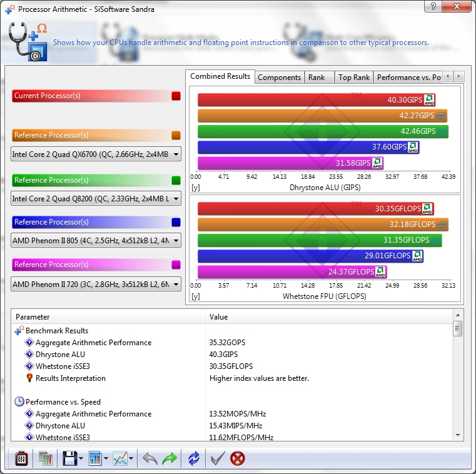Click the red cancel X icon
Screen dimensions: 476x474
(238, 458)
